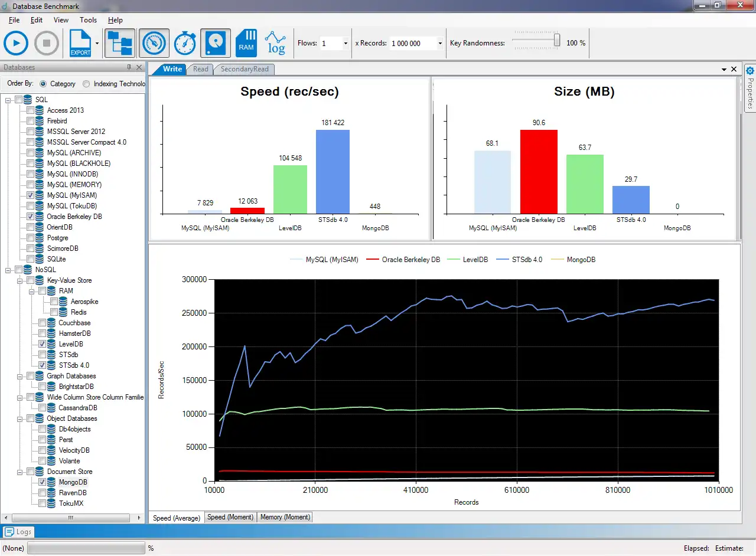Collapse the NoSQL tree node
Viewport: 756px width, 556px height.
pyautogui.click(x=8, y=270)
